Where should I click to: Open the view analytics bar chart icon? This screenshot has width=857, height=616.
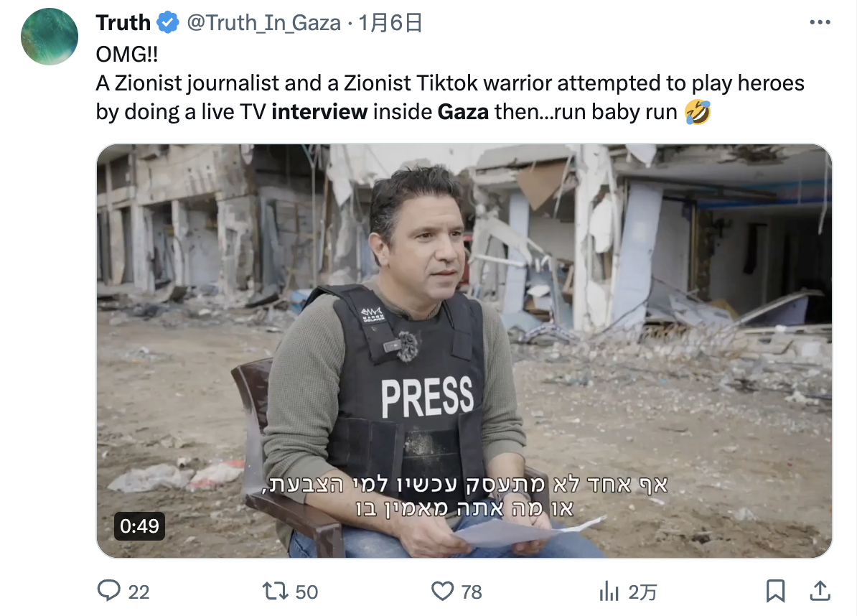pos(609,591)
